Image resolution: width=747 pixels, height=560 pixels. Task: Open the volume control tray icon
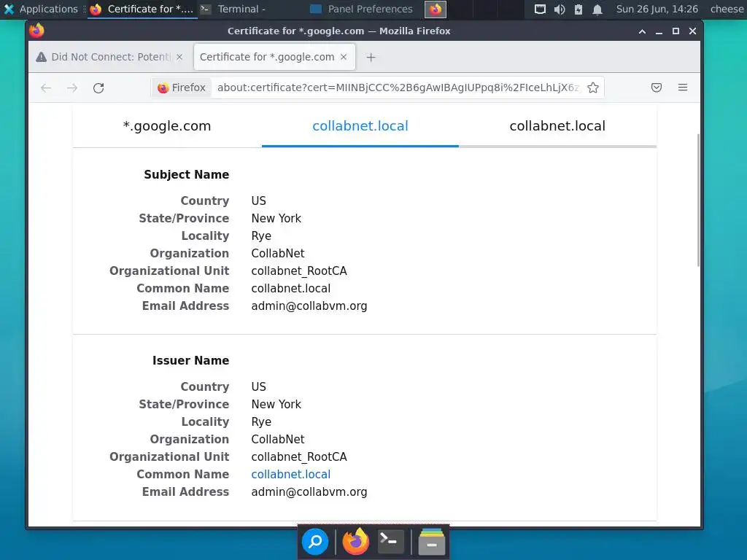point(560,9)
